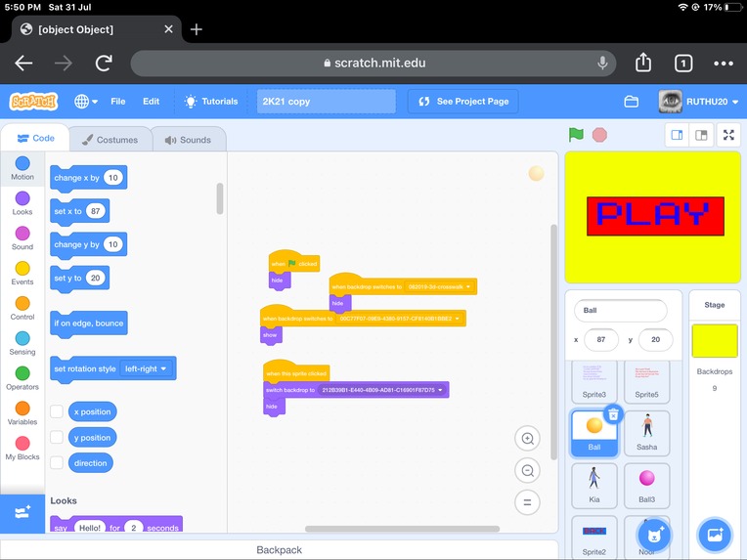Select the My Blocks category

tap(22, 448)
